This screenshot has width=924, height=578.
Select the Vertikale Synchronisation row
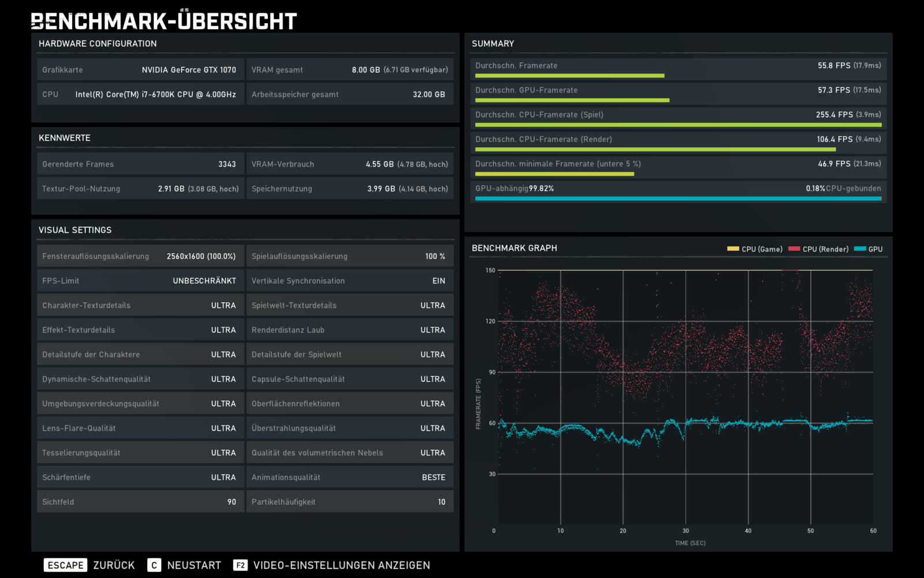[x=350, y=281]
